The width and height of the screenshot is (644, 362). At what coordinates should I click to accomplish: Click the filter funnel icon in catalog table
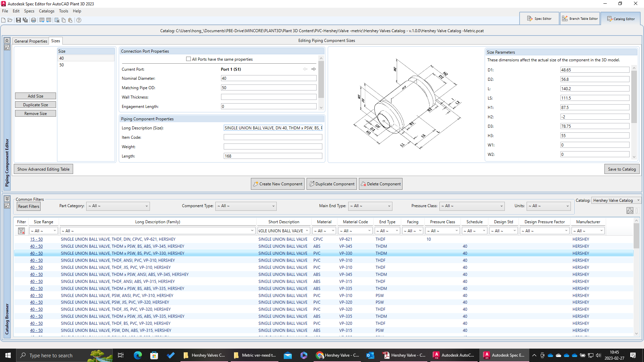(21, 231)
